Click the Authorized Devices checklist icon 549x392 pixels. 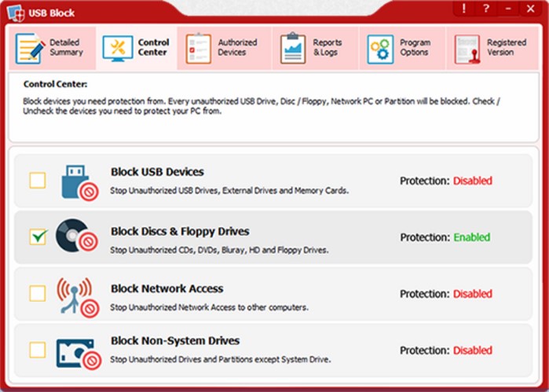198,49
